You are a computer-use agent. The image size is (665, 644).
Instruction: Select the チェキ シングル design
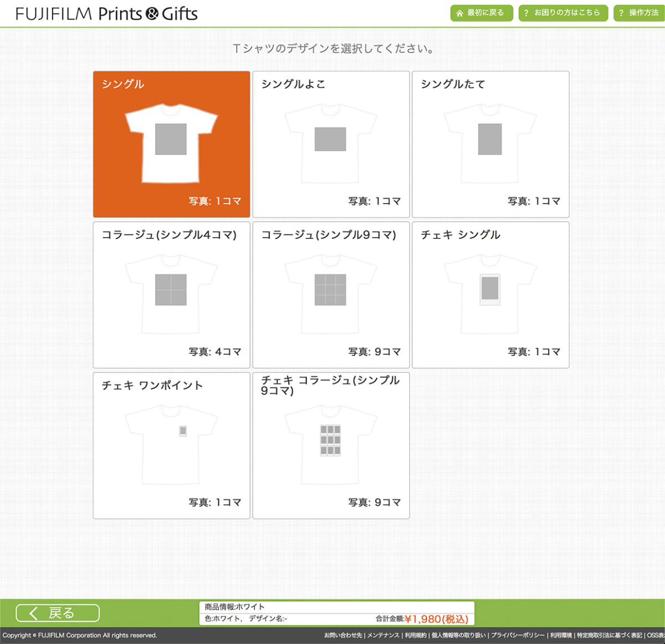pyautogui.click(x=490, y=295)
